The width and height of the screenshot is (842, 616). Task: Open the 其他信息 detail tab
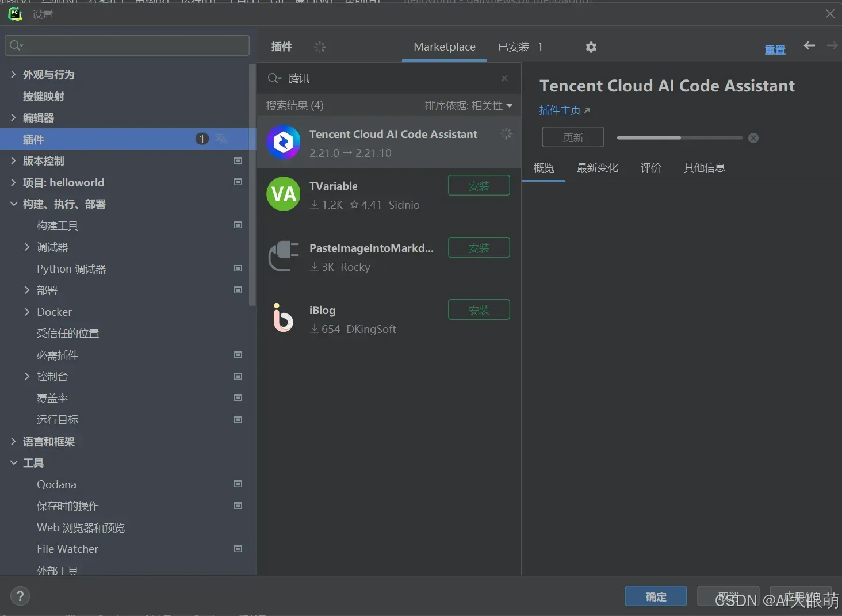pyautogui.click(x=705, y=168)
